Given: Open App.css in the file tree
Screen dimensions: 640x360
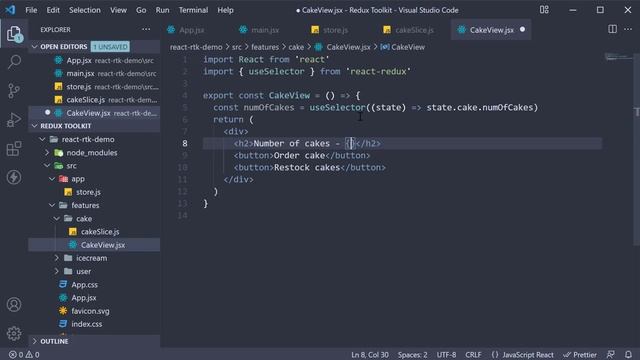Looking at the screenshot, I should [94, 284].
